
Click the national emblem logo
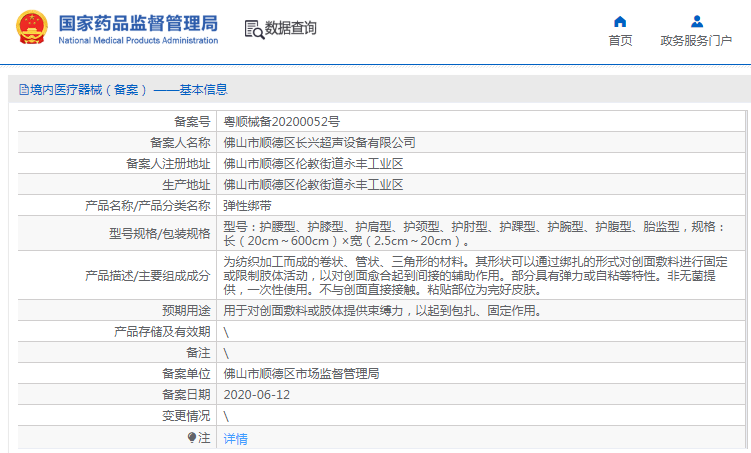tap(32, 27)
